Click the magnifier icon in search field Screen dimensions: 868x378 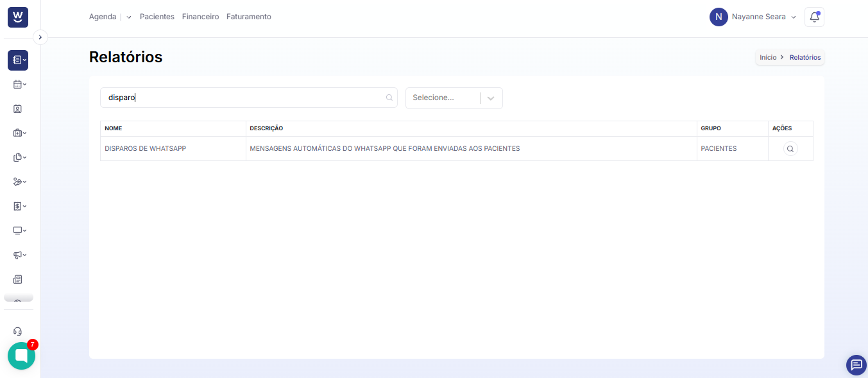pyautogui.click(x=389, y=98)
